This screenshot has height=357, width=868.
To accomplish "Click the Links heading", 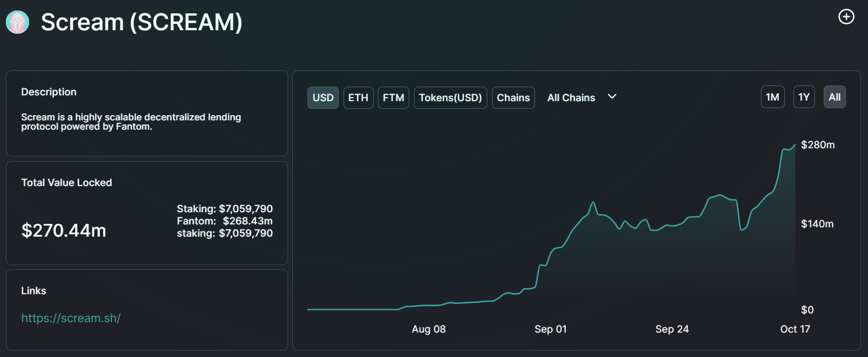I will click(x=34, y=291).
